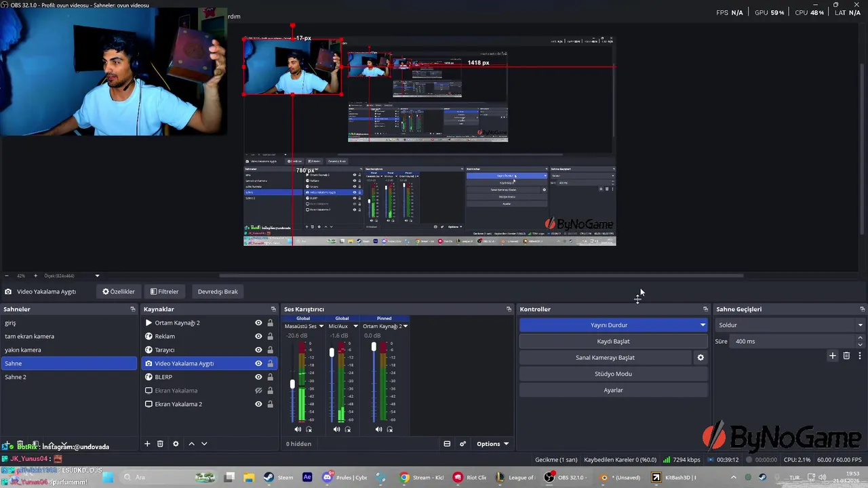Pop out the Sahneler dock
Image resolution: width=868 pixels, height=488 pixels.
pos(133,309)
